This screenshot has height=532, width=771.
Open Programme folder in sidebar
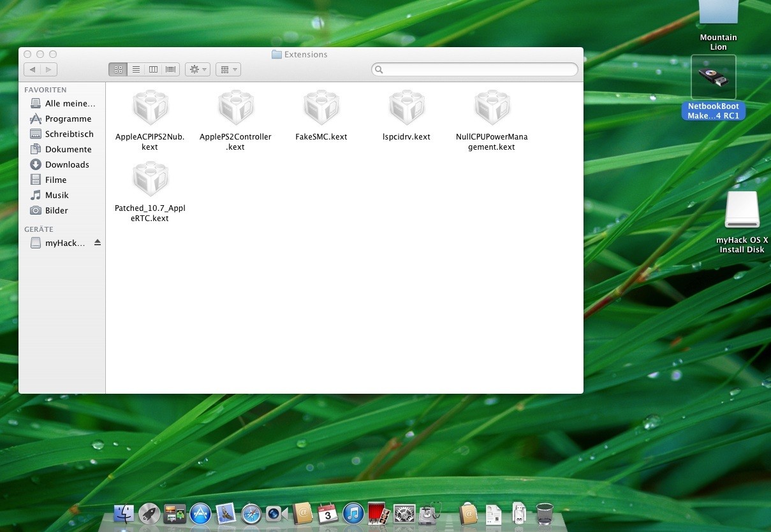pyautogui.click(x=68, y=119)
